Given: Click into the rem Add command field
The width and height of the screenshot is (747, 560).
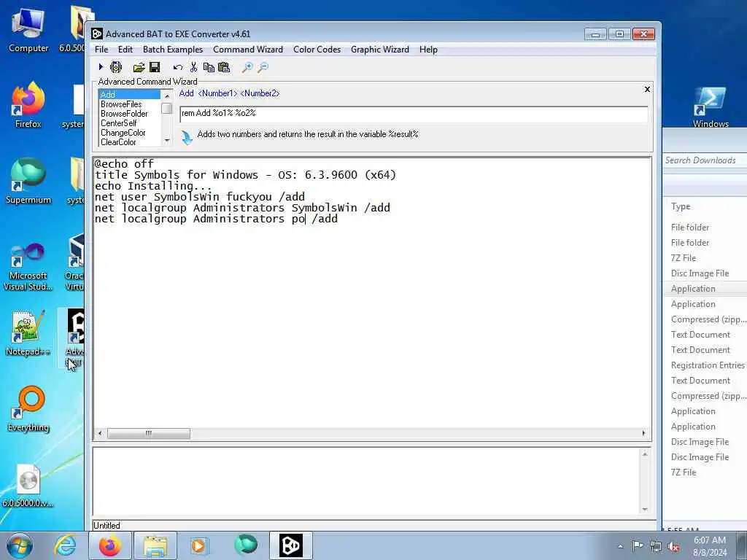Looking at the screenshot, I should [414, 114].
